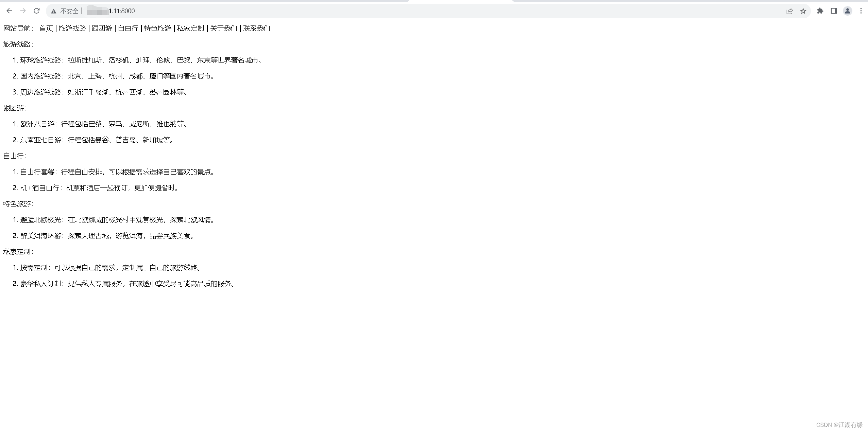The image size is (868, 431).
Task: Go to the 跟团游 nav item
Action: (x=102, y=28)
